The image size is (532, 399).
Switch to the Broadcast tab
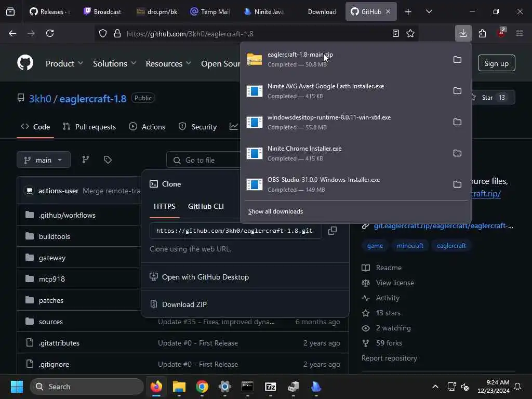[102, 12]
